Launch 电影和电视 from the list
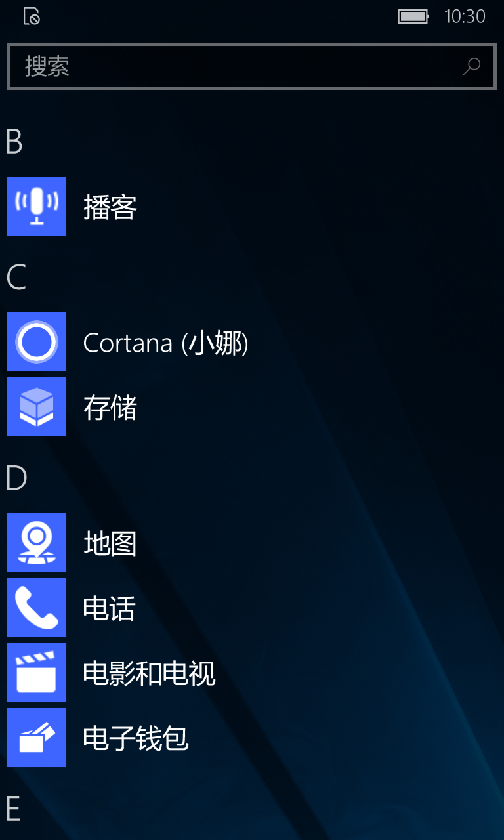Viewport: 504px width, 840px height. 150,674
